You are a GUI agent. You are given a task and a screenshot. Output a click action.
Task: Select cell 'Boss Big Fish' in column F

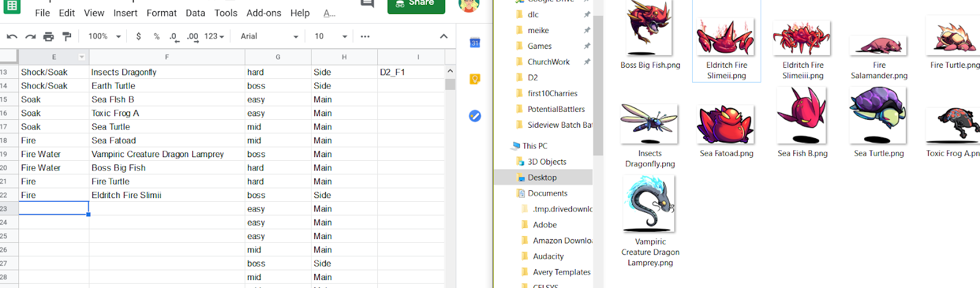[167, 168]
